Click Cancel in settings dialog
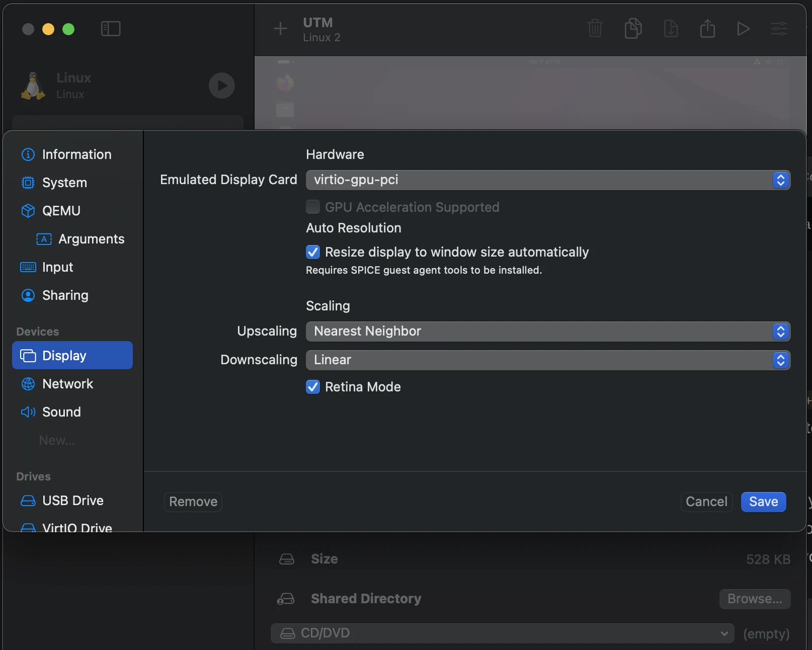 [706, 502]
